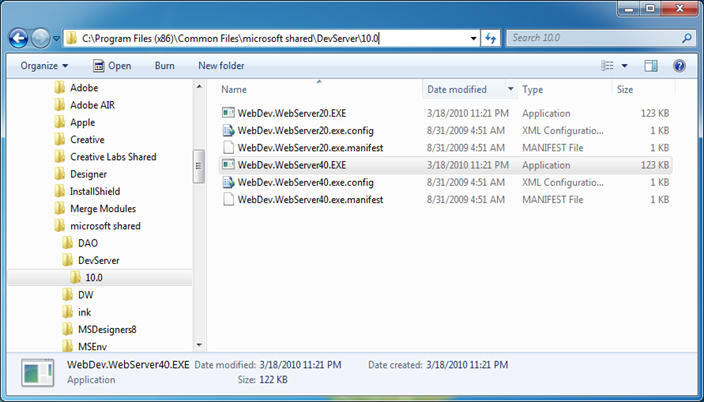Click the Size 122 KB details value
Image resolution: width=704 pixels, height=402 pixels.
tap(273, 380)
